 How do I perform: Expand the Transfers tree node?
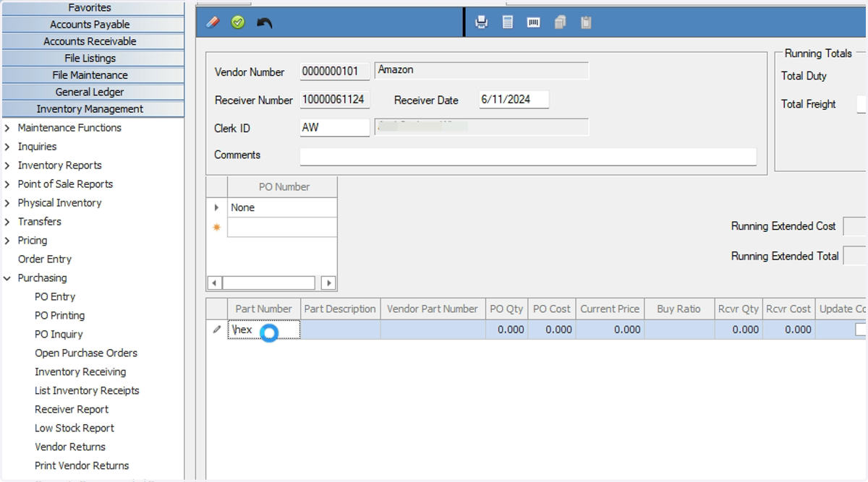[x=7, y=222]
